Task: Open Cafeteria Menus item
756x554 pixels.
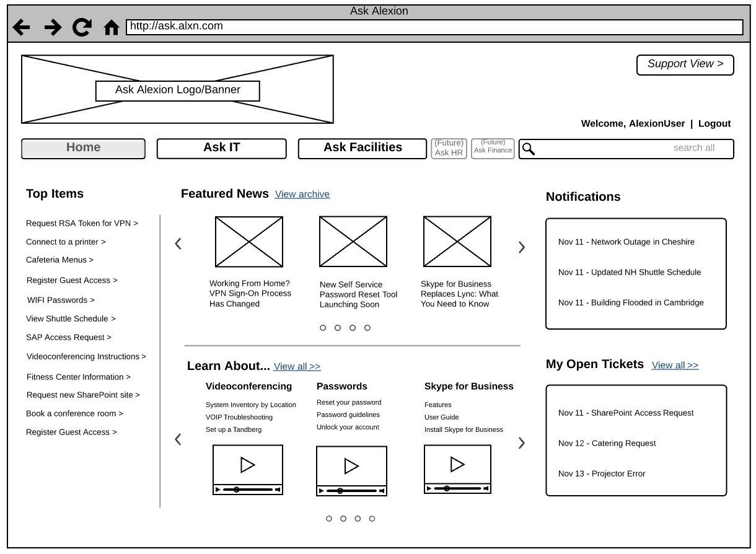Action: tap(59, 260)
